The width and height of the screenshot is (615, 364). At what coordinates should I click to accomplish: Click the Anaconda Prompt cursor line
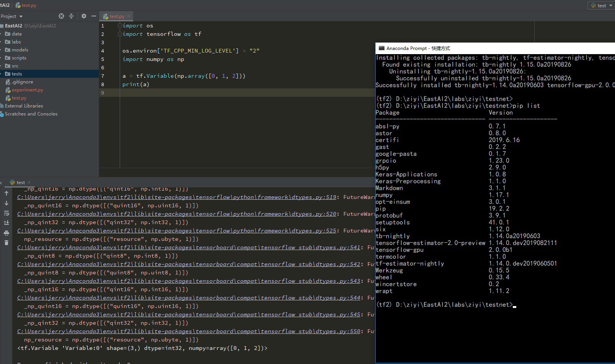(446, 305)
